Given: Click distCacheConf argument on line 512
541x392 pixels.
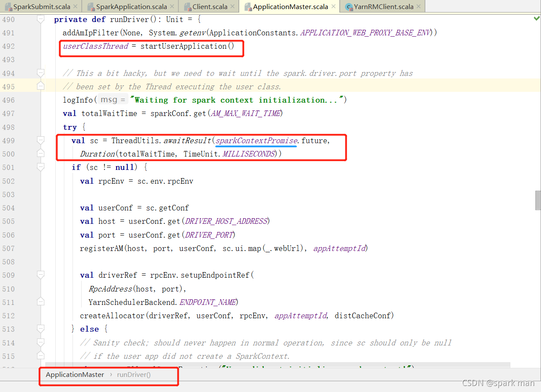Looking at the screenshot, I should [362, 316].
